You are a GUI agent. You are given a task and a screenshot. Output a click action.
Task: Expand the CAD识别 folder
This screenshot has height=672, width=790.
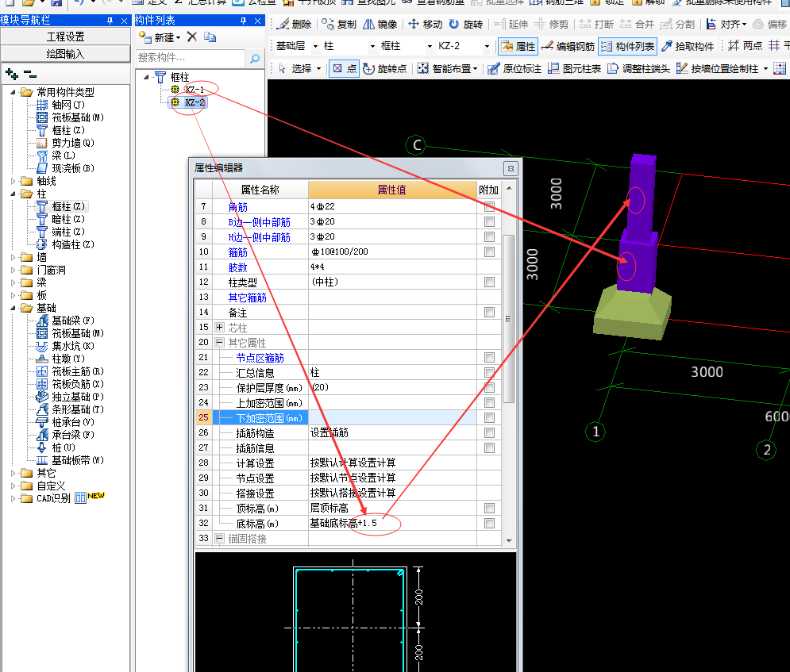coord(13,499)
